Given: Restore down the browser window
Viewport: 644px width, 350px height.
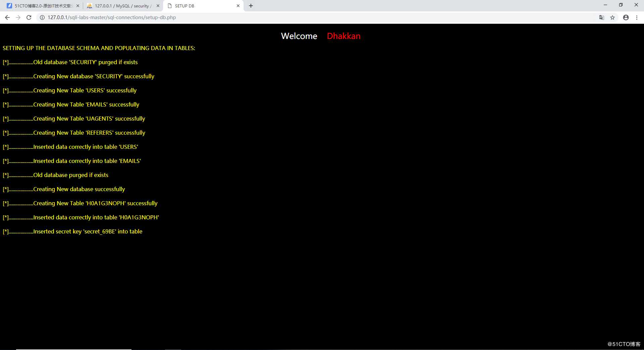Looking at the screenshot, I should pyautogui.click(x=621, y=5).
